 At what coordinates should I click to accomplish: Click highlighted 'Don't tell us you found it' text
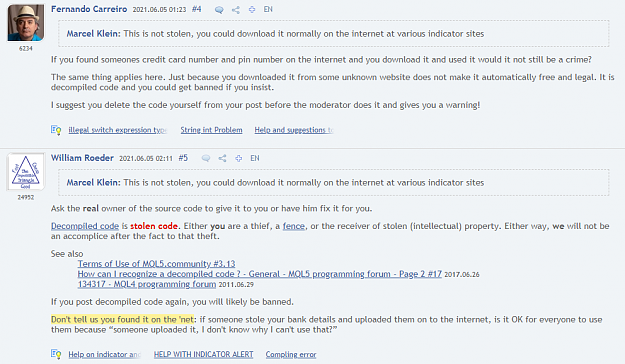[x=122, y=319]
